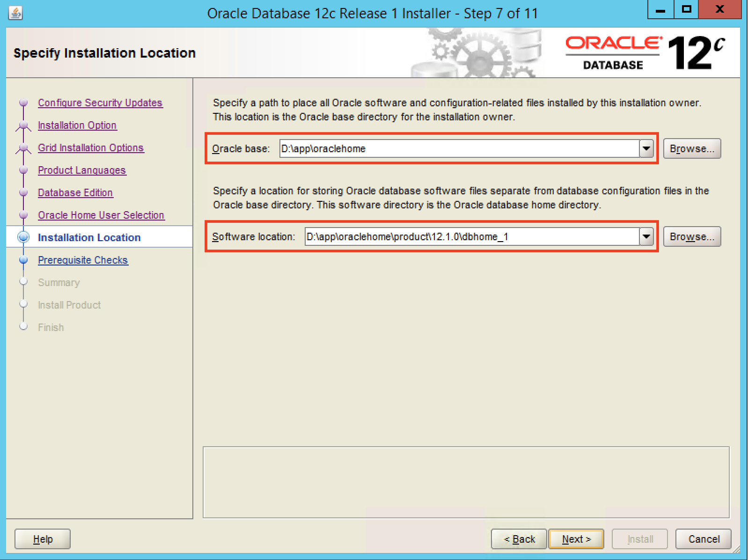Screen dimensions: 748x560
Task: Click the Oracle 12c Database logo
Action: 645,53
